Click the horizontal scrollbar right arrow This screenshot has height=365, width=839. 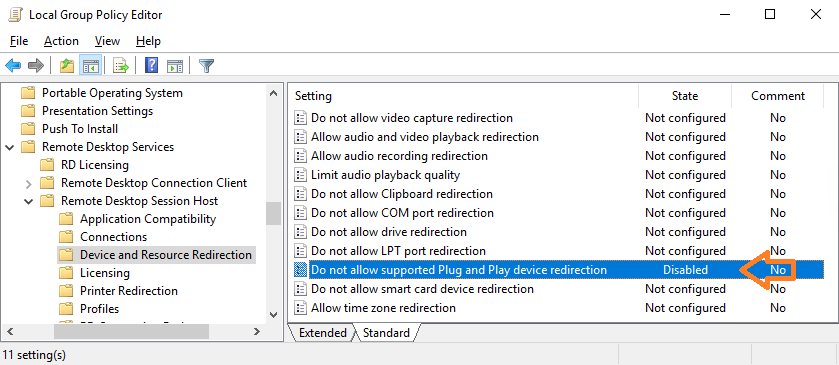(x=257, y=332)
